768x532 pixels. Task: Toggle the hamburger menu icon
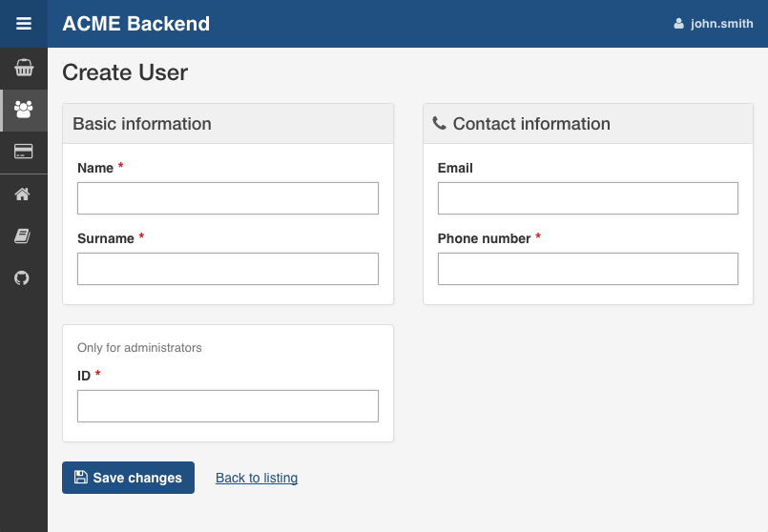24,24
